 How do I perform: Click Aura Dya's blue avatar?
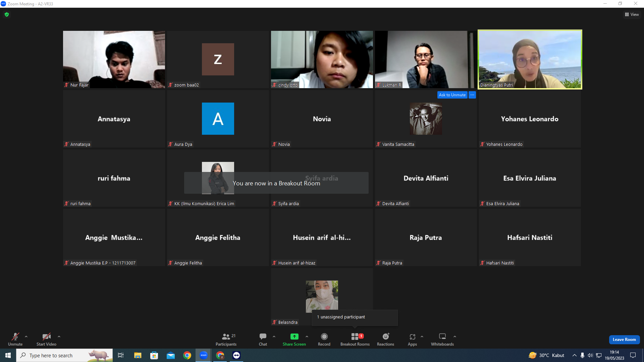[x=218, y=119]
